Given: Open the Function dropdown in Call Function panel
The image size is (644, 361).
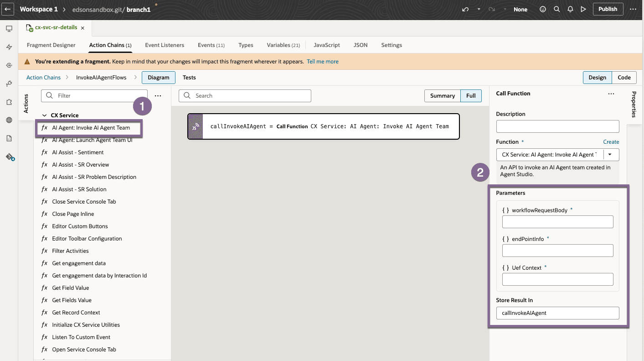Looking at the screenshot, I should (611, 154).
